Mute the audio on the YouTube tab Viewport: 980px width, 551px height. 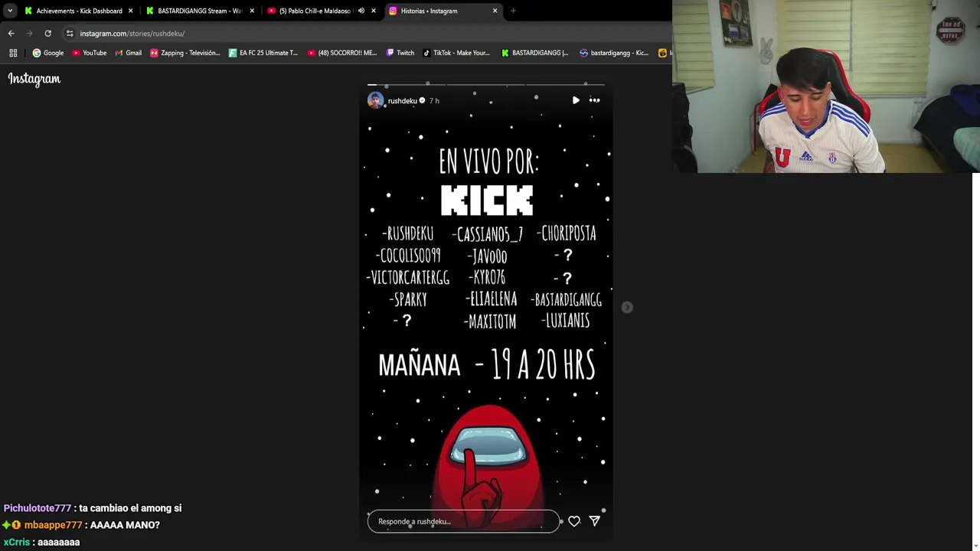click(361, 11)
